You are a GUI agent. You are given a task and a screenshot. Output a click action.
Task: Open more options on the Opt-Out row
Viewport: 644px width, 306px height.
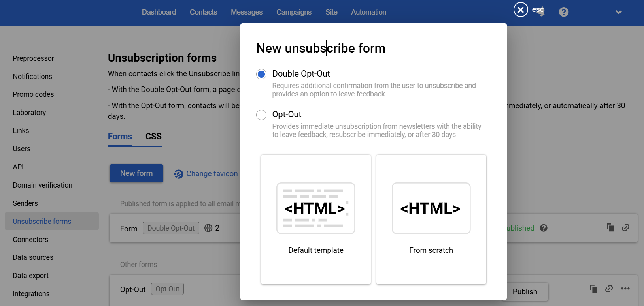tap(625, 289)
